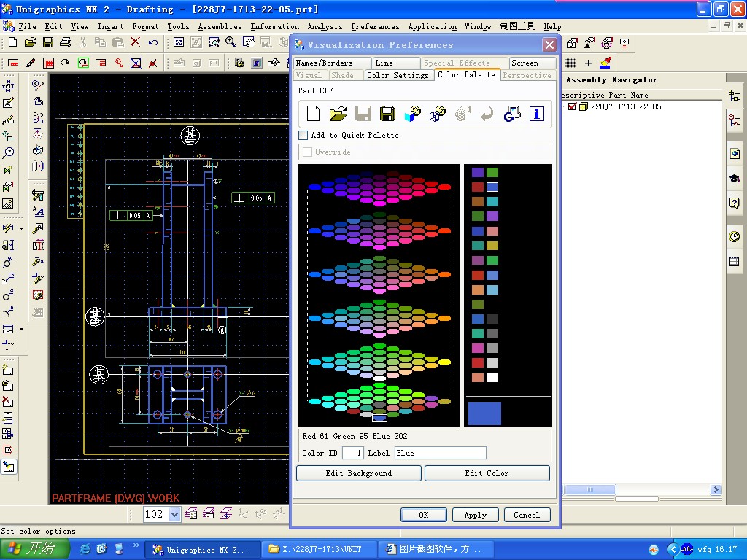Click the red X Delete icon in toolbar
Screen dimensions: 747x560
pyautogui.click(x=136, y=43)
